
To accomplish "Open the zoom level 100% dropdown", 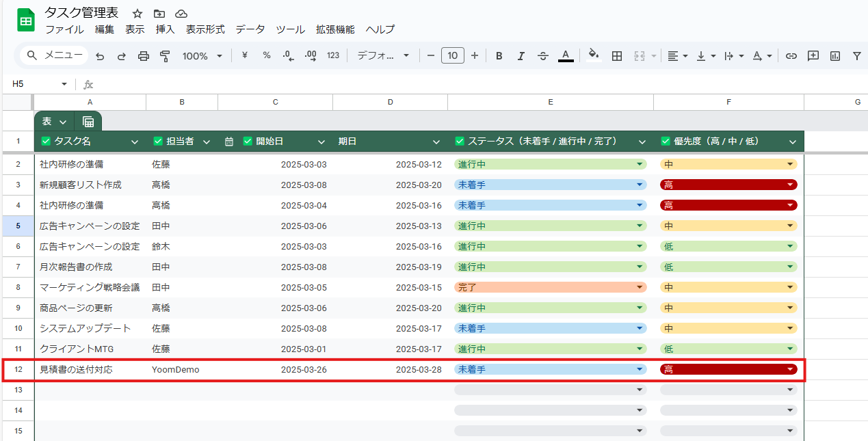I will 202,56.
